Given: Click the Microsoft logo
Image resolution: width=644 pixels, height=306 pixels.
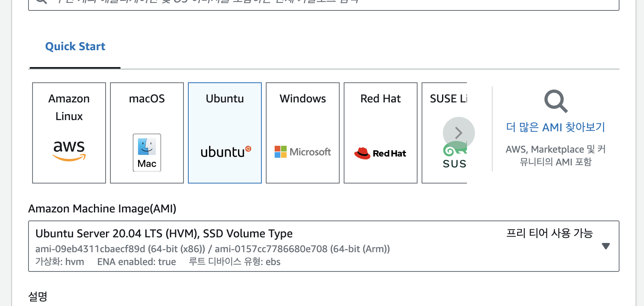Looking at the screenshot, I should pos(303,152).
